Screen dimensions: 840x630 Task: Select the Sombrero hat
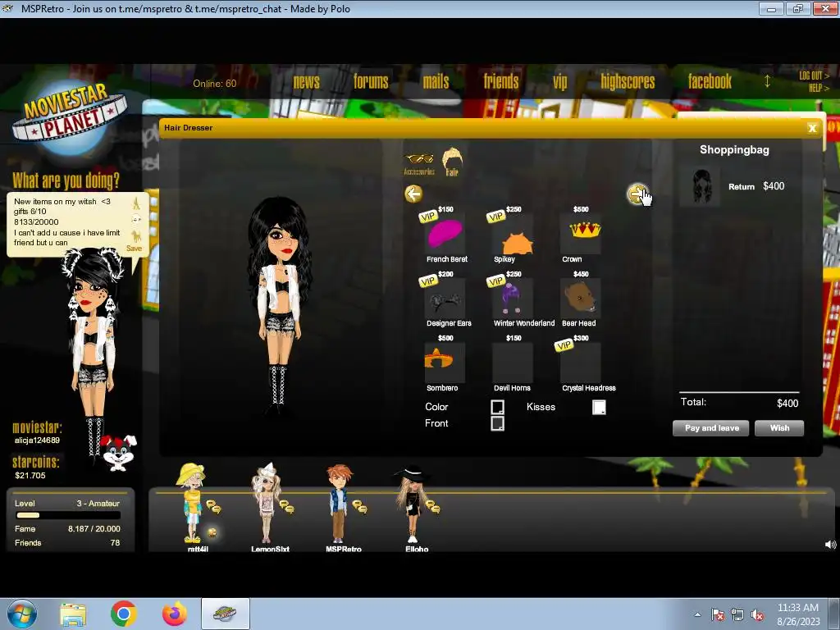[445, 363]
